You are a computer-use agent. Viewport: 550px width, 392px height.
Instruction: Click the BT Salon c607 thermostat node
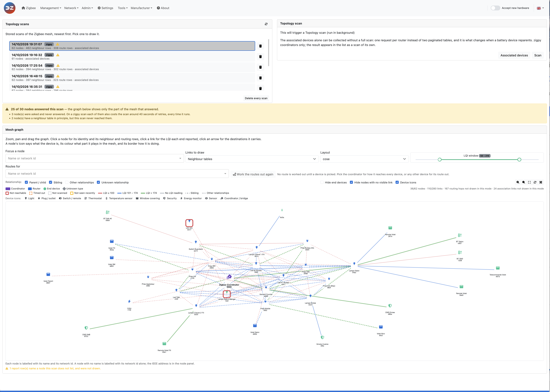pyautogui.click(x=460, y=235)
